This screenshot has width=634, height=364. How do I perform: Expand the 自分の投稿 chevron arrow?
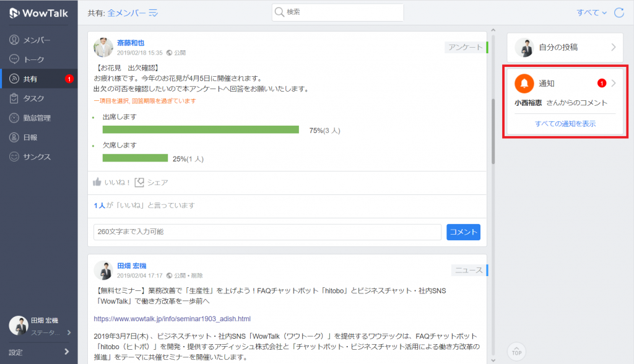pyautogui.click(x=614, y=47)
